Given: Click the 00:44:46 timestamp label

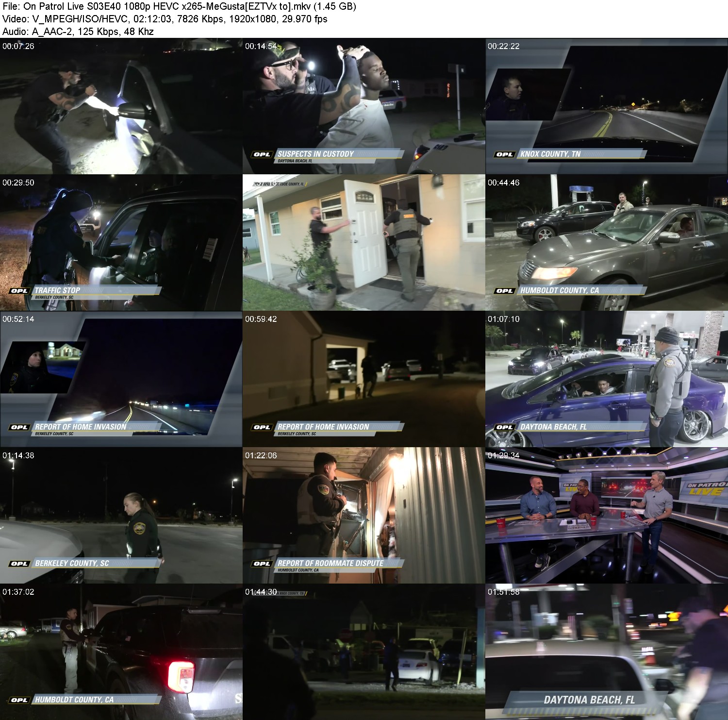Looking at the screenshot, I should pyautogui.click(x=504, y=183).
